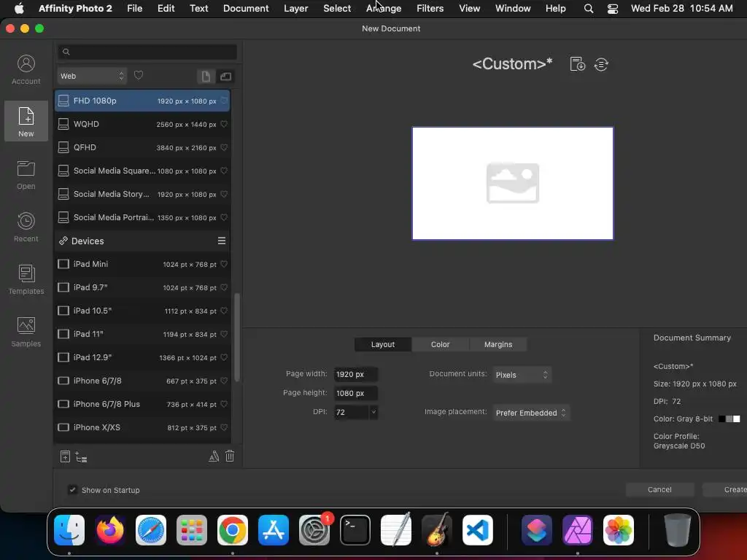This screenshot has height=560, width=747.
Task: Open Photos app from the Dock
Action: point(619,530)
